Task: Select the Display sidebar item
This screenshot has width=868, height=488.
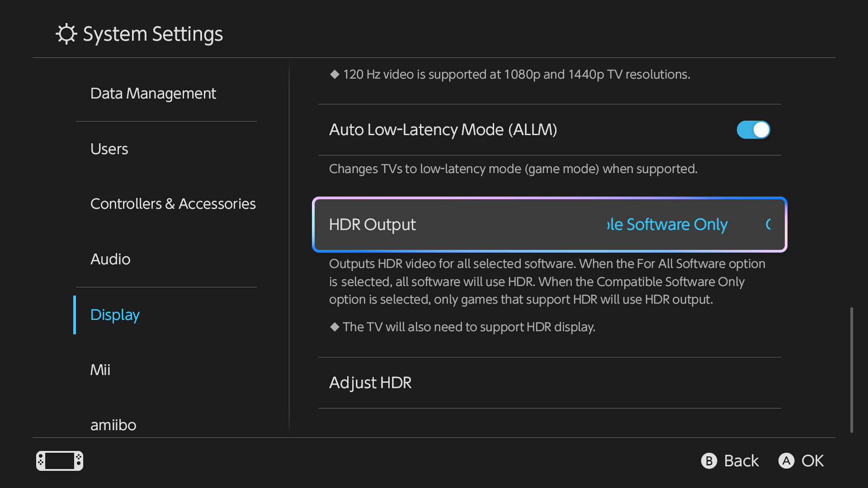Action: point(115,315)
